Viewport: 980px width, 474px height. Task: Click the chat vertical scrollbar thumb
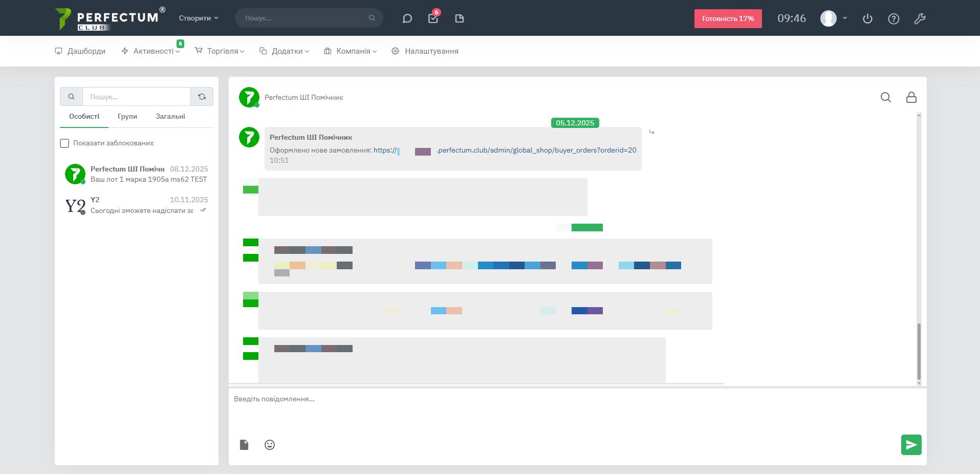tap(919, 351)
